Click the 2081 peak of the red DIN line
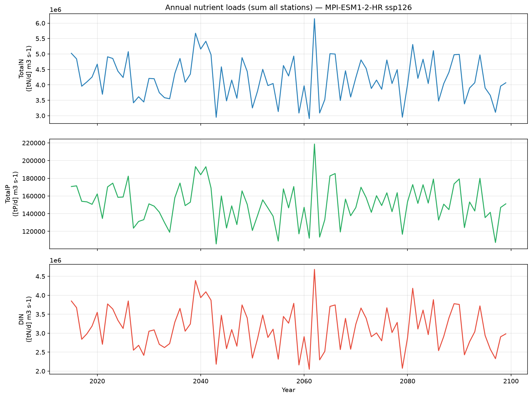Image resolution: width=532 pixels, height=398 pixels. 413,288
